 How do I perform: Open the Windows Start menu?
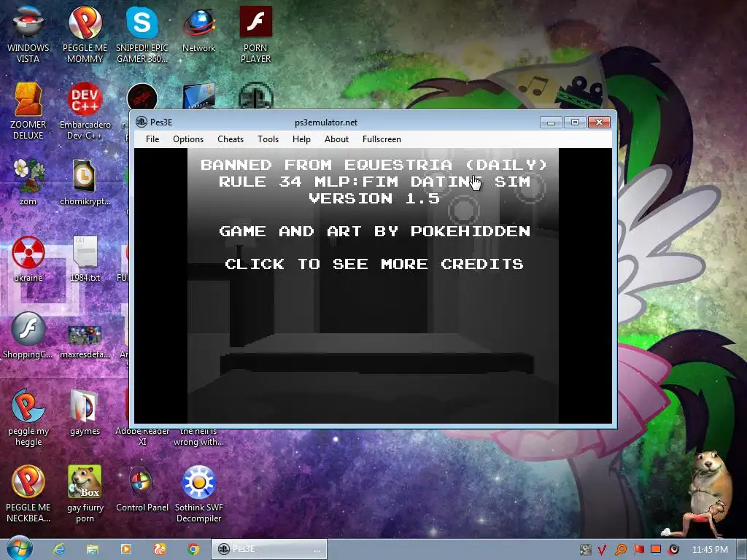pos(20,548)
